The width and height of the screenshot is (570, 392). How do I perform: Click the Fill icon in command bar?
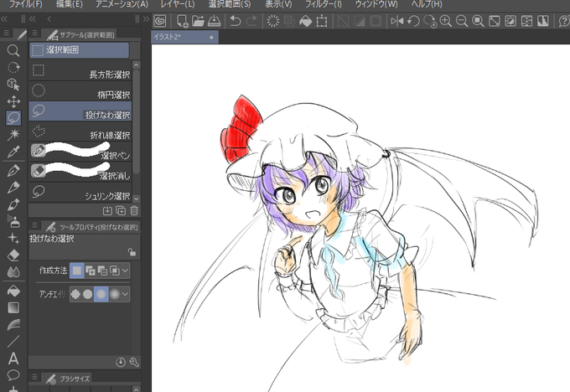(305, 21)
